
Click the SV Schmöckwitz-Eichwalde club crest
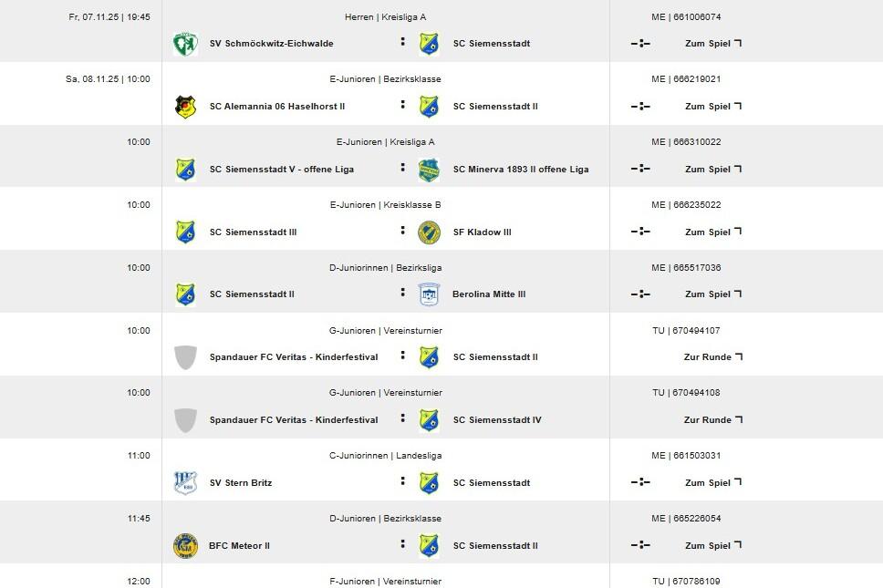185,44
